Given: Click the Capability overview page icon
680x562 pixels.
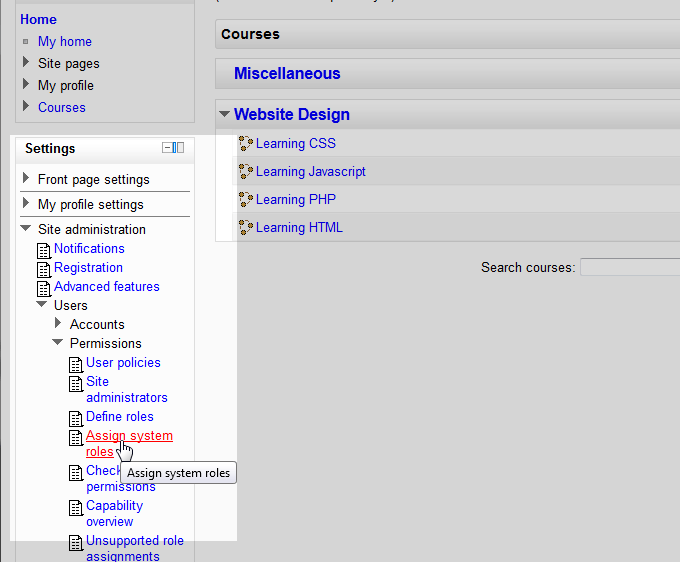Looking at the screenshot, I should pyautogui.click(x=76, y=507).
